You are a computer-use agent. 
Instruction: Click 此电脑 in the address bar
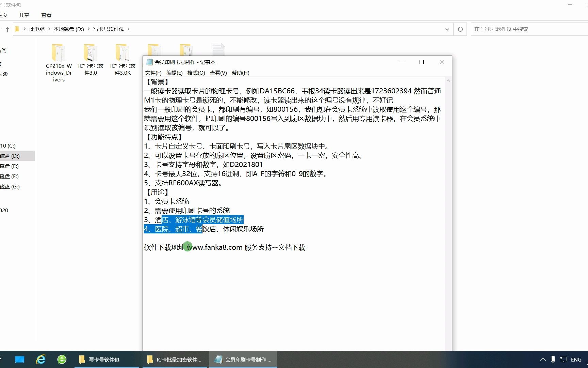[37, 29]
